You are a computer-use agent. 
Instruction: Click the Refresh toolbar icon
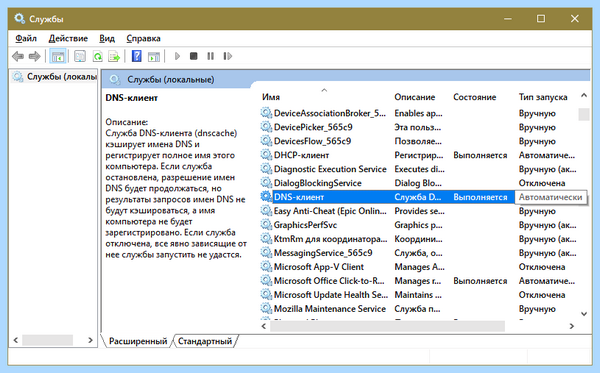pos(98,57)
